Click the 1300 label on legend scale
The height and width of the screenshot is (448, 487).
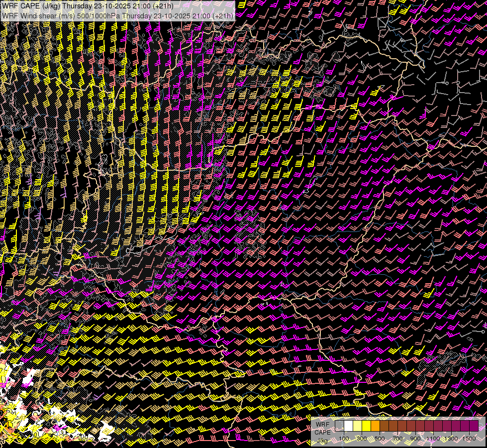click(451, 438)
